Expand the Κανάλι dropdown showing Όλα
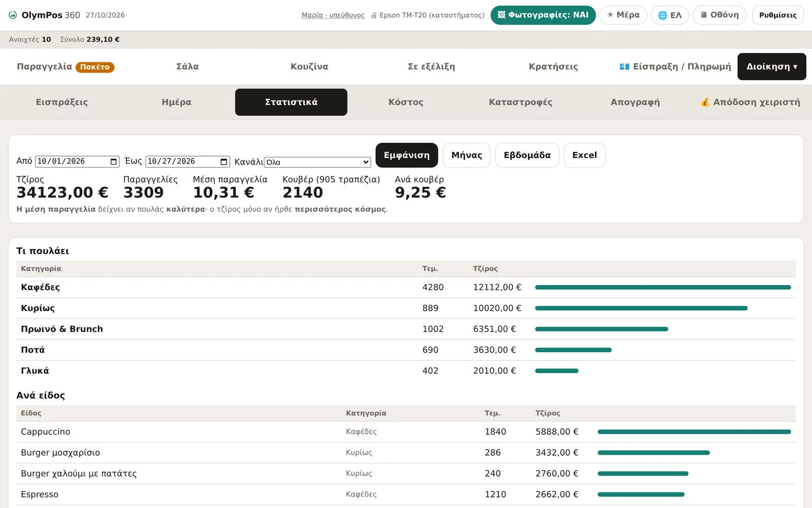The height and width of the screenshot is (508, 812). click(x=318, y=162)
